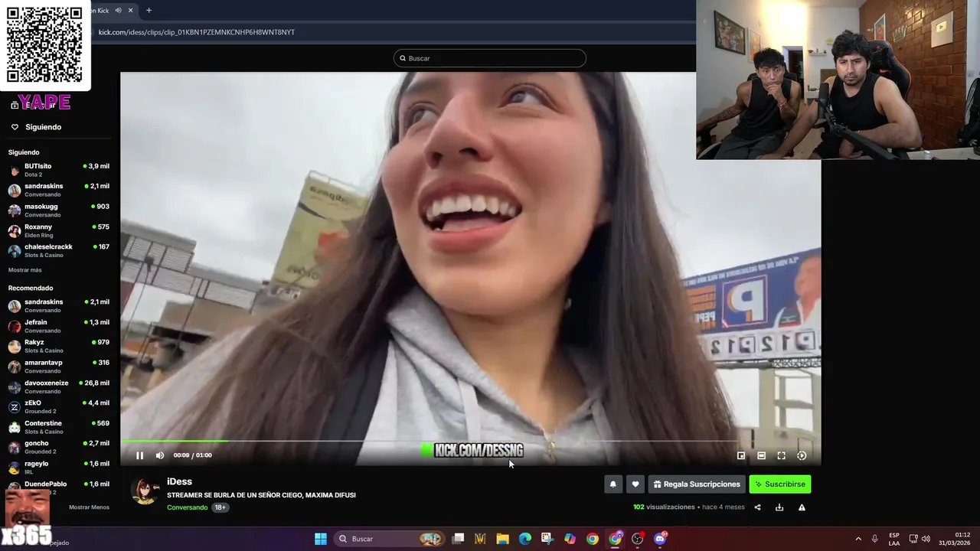Open Jefrain channel in Recomendado
The width and height of the screenshot is (980, 551).
59,326
